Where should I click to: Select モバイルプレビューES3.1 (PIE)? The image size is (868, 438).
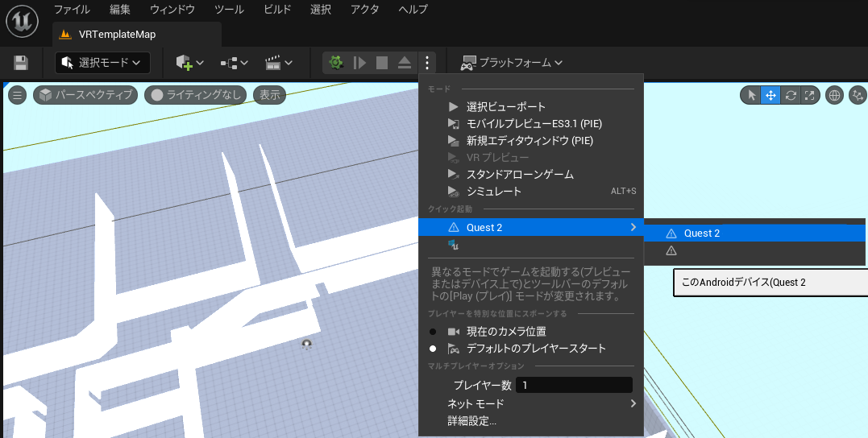point(531,124)
